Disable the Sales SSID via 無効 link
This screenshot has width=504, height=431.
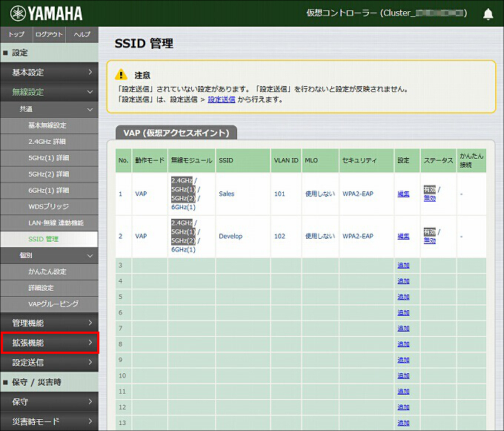429,199
